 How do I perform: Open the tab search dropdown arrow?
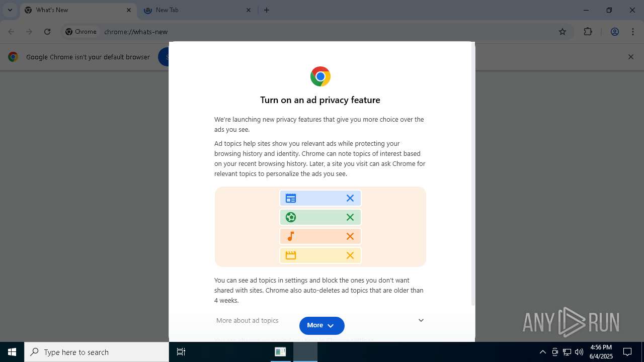10,10
